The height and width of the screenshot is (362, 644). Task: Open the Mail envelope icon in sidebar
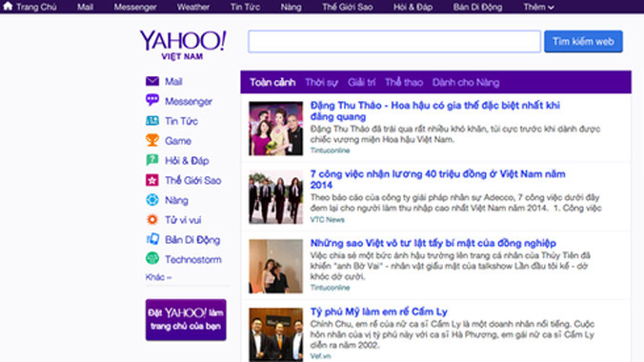pos(152,81)
